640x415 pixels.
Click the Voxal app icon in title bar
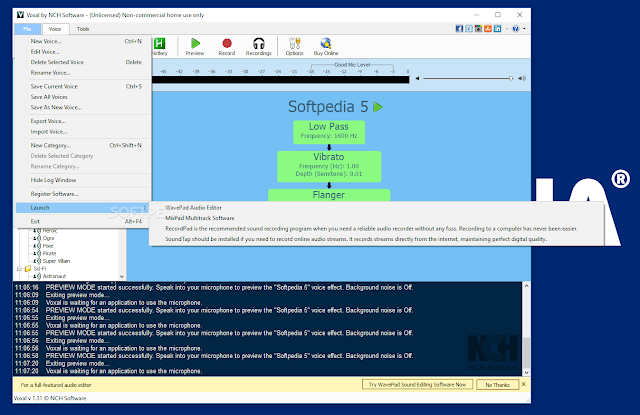pyautogui.click(x=20, y=15)
